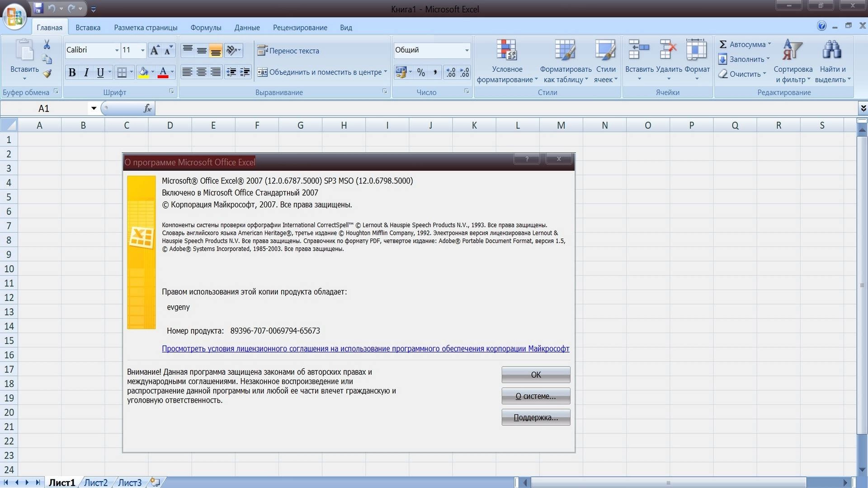Screen dimensions: 868x488
Task: Toggle bottom align button
Action: pyautogui.click(x=216, y=50)
